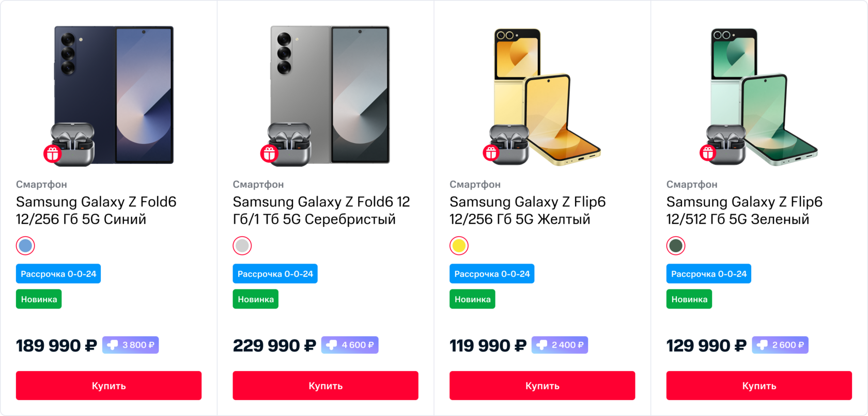
Task: Click the 4 600 ₽ bonus badge
Action: 350,345
